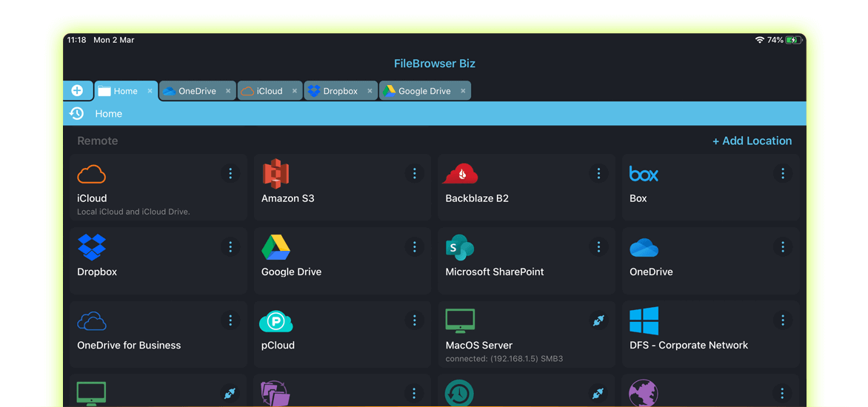Screen dimensions: 868x407
Task: Switch to the iCloud tab
Action: pyautogui.click(x=270, y=91)
